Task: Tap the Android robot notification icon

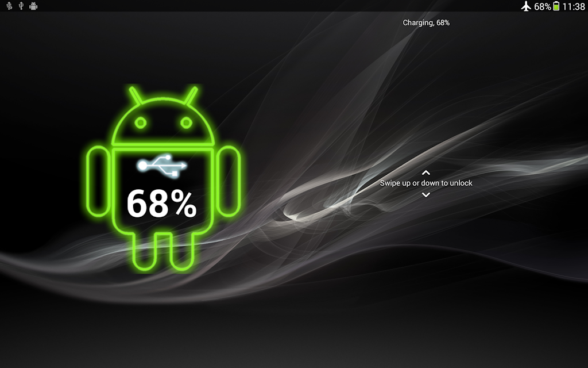Action: [x=33, y=6]
